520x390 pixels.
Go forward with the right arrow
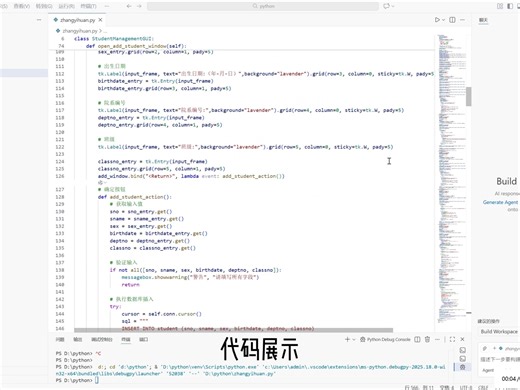click(139, 6)
